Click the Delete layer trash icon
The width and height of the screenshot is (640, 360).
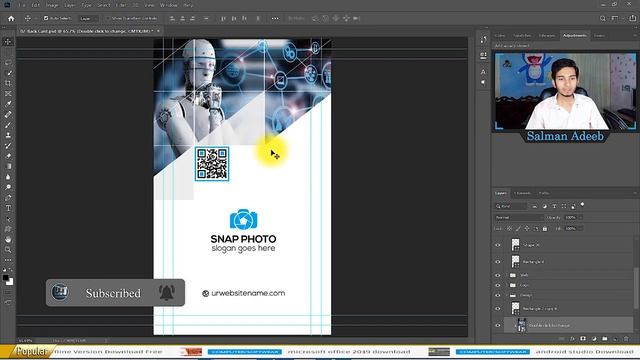click(x=626, y=339)
